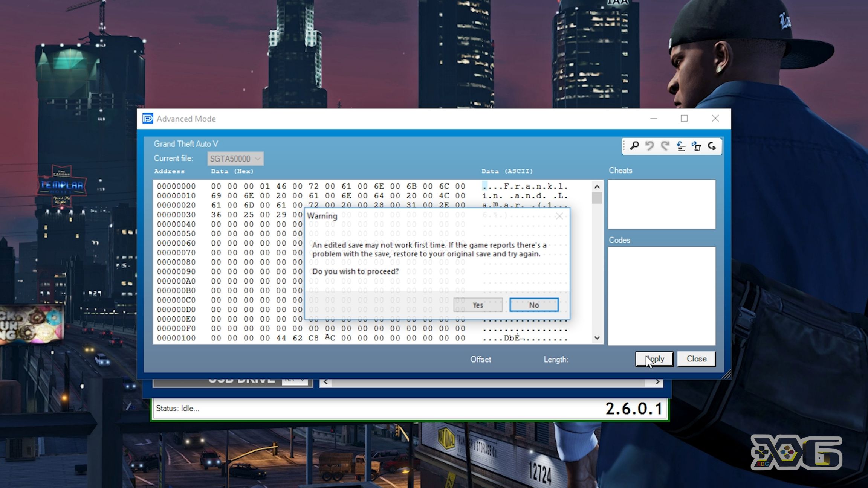Click the hex view scrollbar thumb
This screenshot has height=488, width=868.
point(597,198)
